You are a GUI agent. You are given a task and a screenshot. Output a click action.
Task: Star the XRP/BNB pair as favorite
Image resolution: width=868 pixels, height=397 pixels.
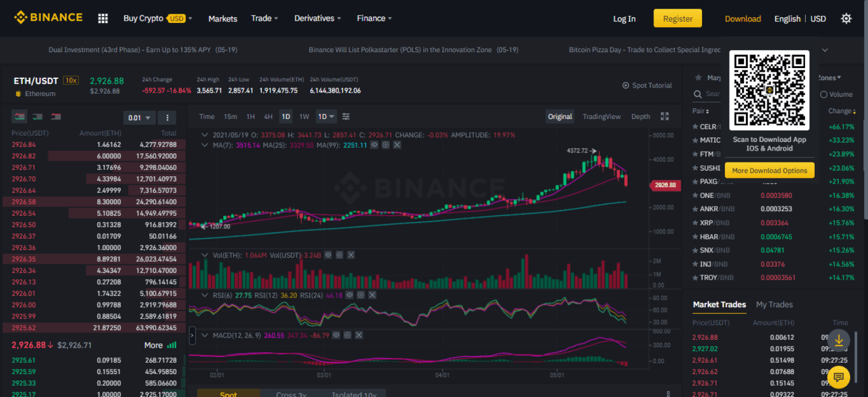coord(695,223)
